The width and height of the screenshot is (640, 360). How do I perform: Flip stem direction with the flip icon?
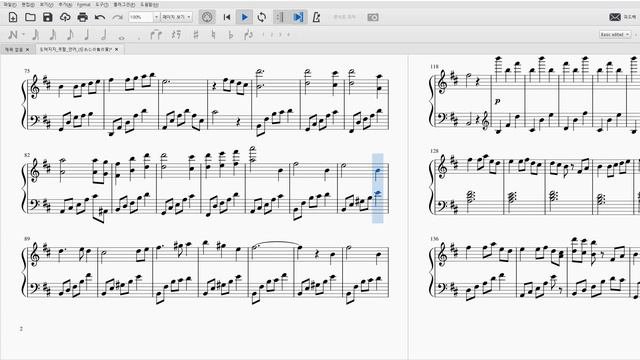pyautogui.click(x=248, y=35)
